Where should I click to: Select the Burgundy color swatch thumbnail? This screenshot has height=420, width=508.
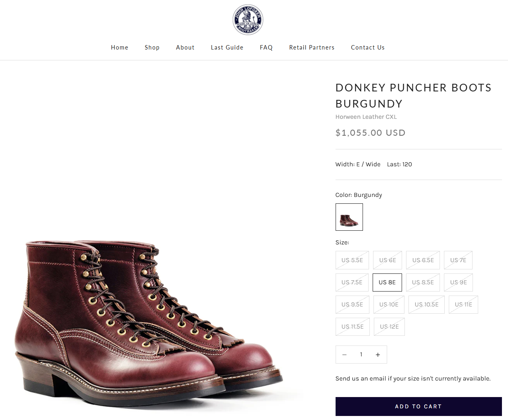(349, 217)
